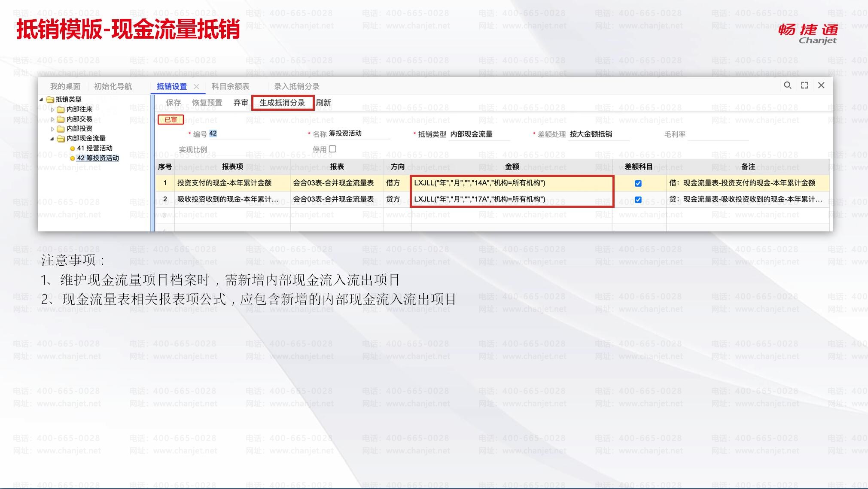Close the 抵销设置 tab with its X
Image resolution: width=868 pixels, height=489 pixels.
coord(196,87)
